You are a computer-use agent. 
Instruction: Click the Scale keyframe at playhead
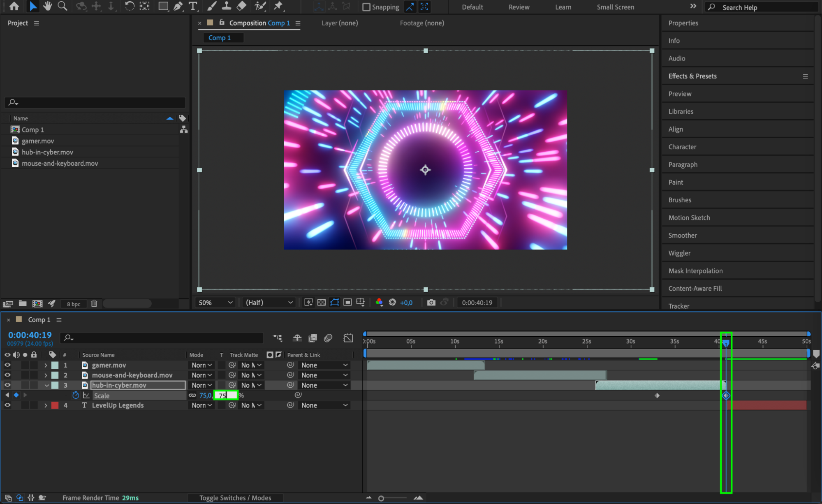tap(726, 395)
